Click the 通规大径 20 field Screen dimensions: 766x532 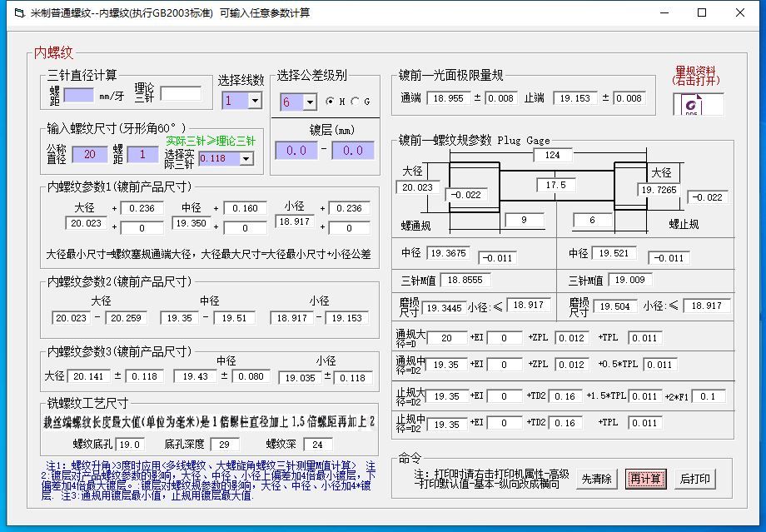[x=446, y=338]
